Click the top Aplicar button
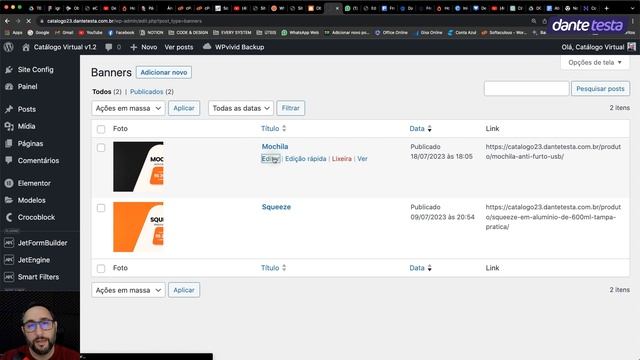 pos(184,108)
